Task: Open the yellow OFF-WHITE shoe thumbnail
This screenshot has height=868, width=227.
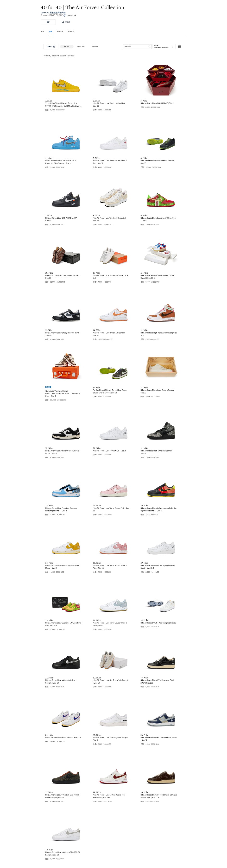Action: [x=66, y=85]
